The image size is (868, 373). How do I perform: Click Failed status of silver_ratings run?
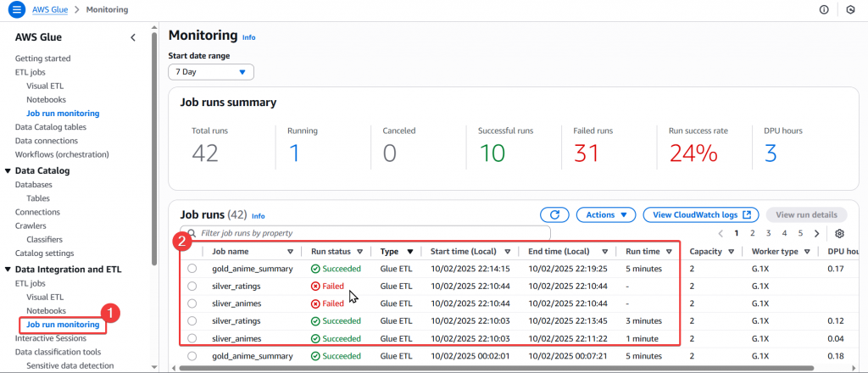coord(328,287)
